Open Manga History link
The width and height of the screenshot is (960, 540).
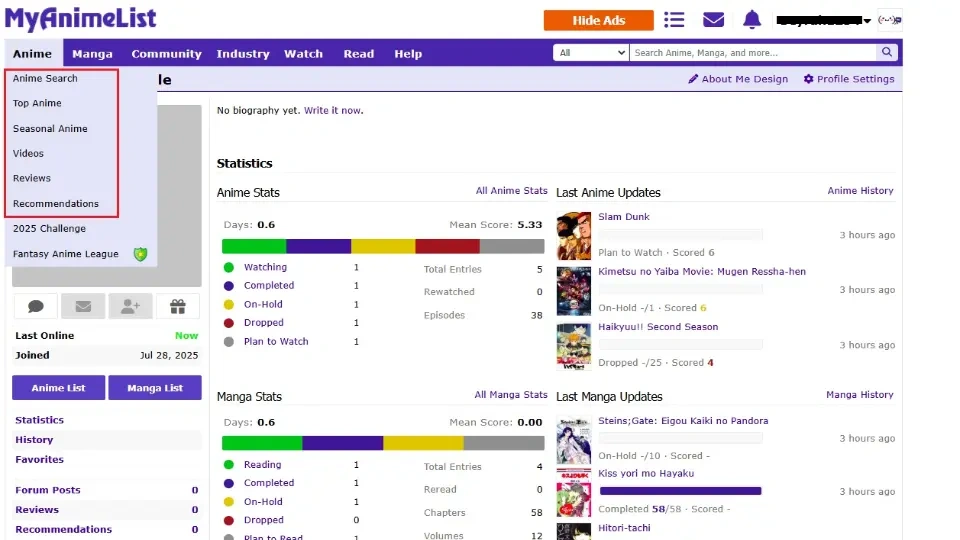pos(860,394)
